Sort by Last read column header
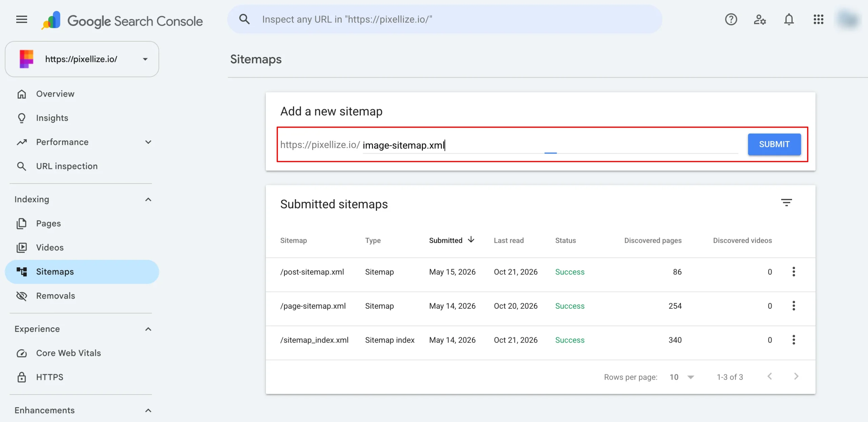 [509, 241]
